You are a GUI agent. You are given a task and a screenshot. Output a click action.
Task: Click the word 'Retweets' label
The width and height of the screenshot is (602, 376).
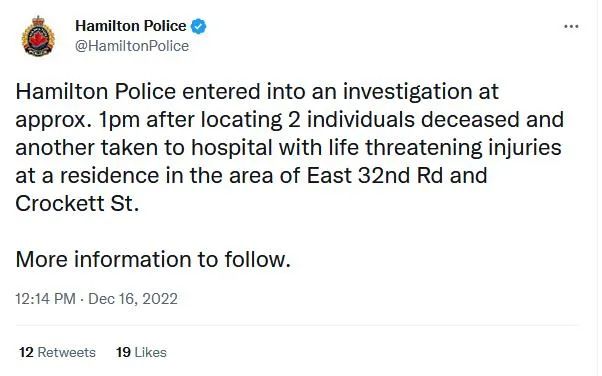tap(67, 352)
